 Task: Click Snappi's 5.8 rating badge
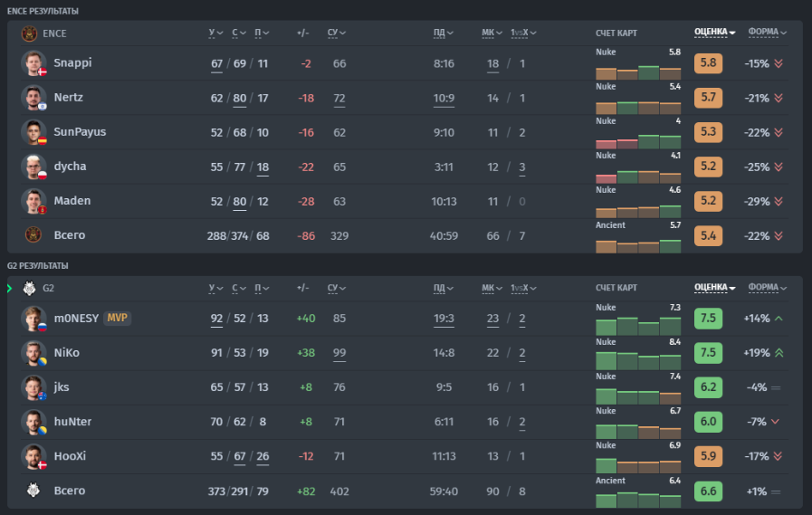(708, 63)
